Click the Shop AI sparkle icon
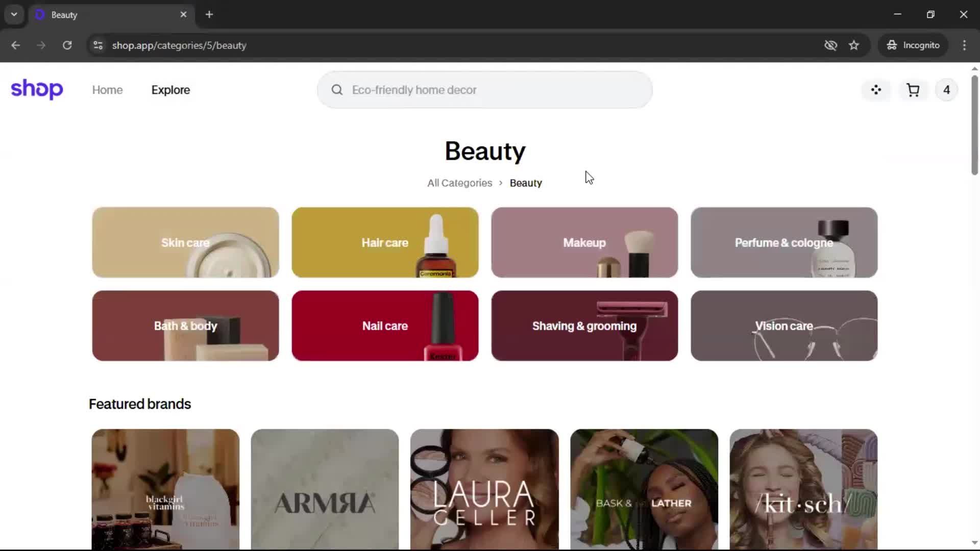Viewport: 980px width, 551px height. [876, 90]
